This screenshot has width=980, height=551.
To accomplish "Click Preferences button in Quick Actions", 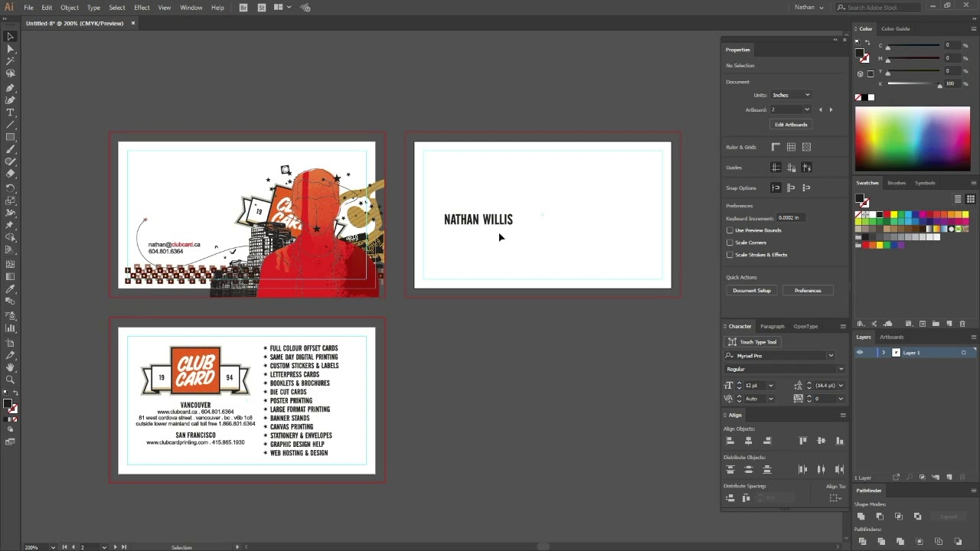I will (x=808, y=291).
